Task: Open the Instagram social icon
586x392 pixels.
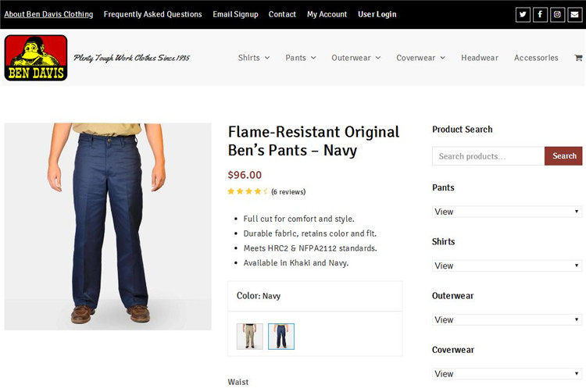Action: pyautogui.click(x=557, y=15)
